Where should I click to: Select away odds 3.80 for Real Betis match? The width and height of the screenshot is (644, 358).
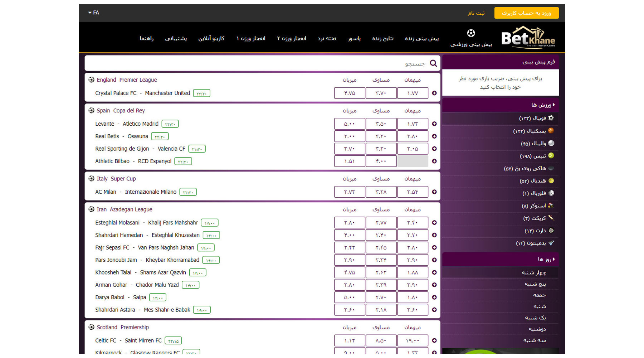pos(413,136)
